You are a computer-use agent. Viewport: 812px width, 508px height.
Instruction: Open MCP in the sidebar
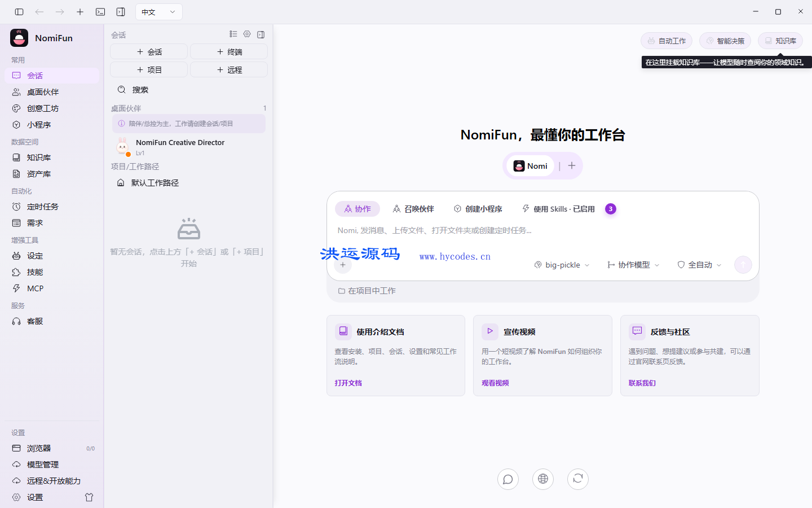click(52, 288)
